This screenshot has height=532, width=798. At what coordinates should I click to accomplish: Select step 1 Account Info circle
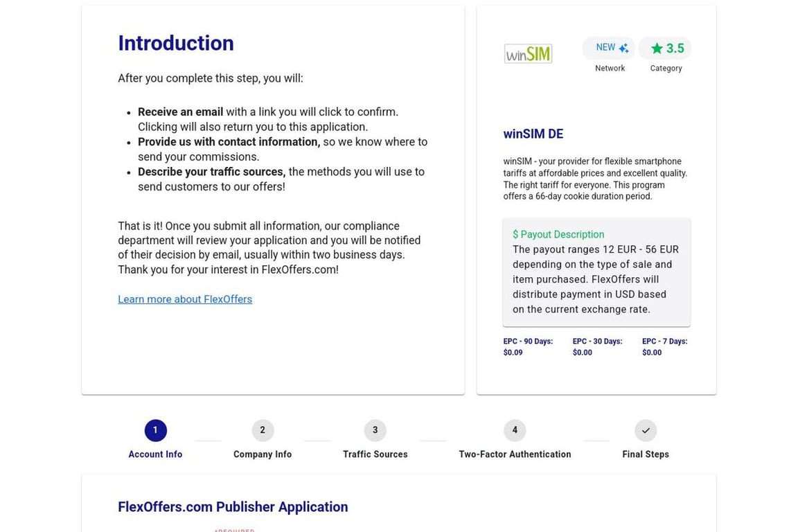click(x=155, y=430)
